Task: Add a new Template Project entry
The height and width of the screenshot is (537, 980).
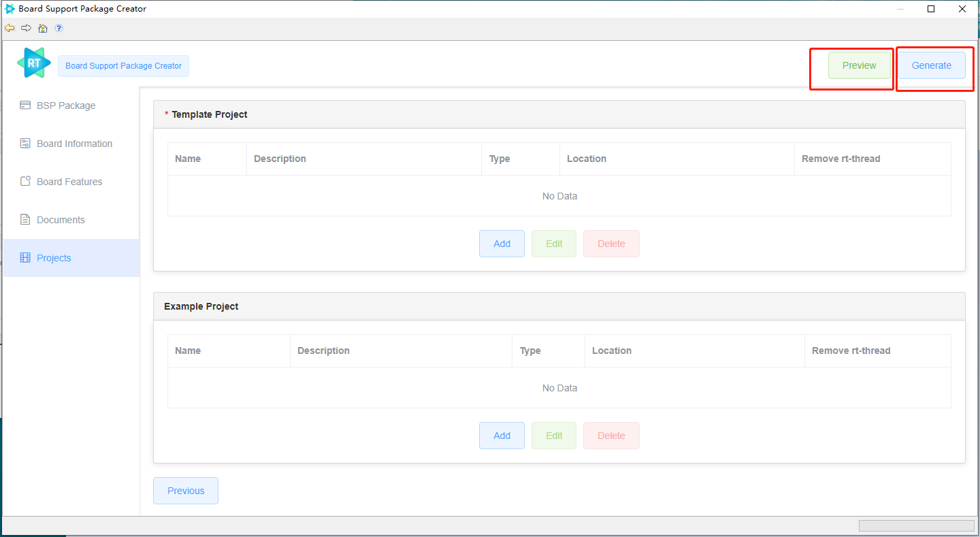Action: tap(502, 244)
